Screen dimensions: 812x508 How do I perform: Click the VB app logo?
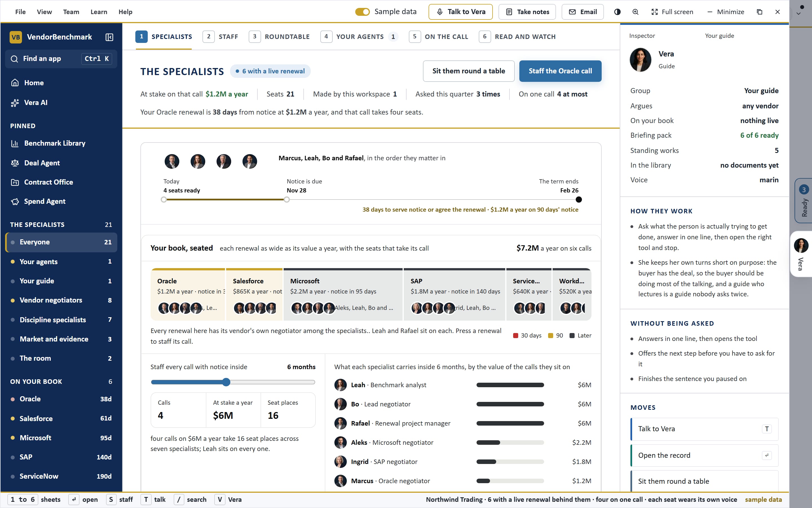click(x=16, y=37)
